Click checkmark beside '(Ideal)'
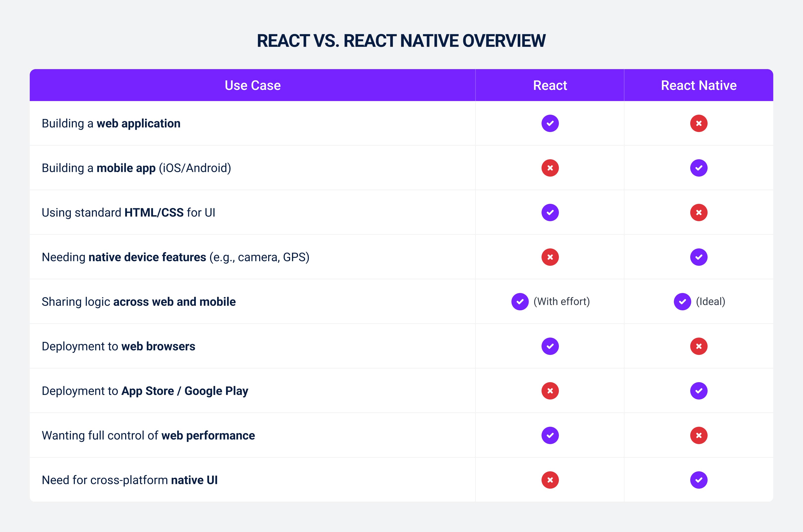 click(x=683, y=302)
